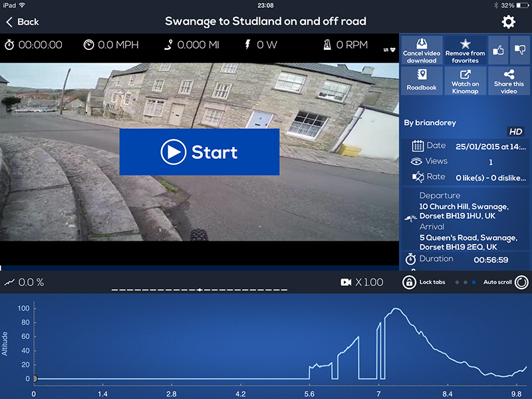Enable Lock tabs
This screenshot has width=532, height=399.
pyautogui.click(x=410, y=281)
